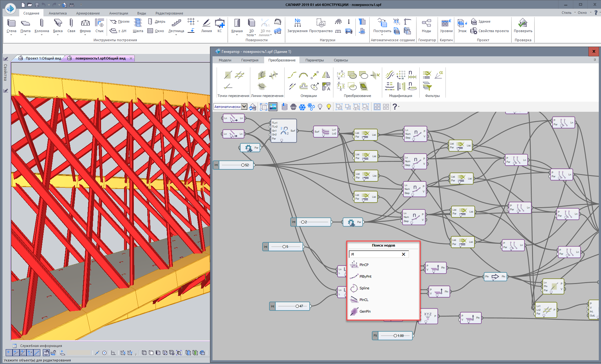Toggle the yellow light bulb icon

(329, 107)
